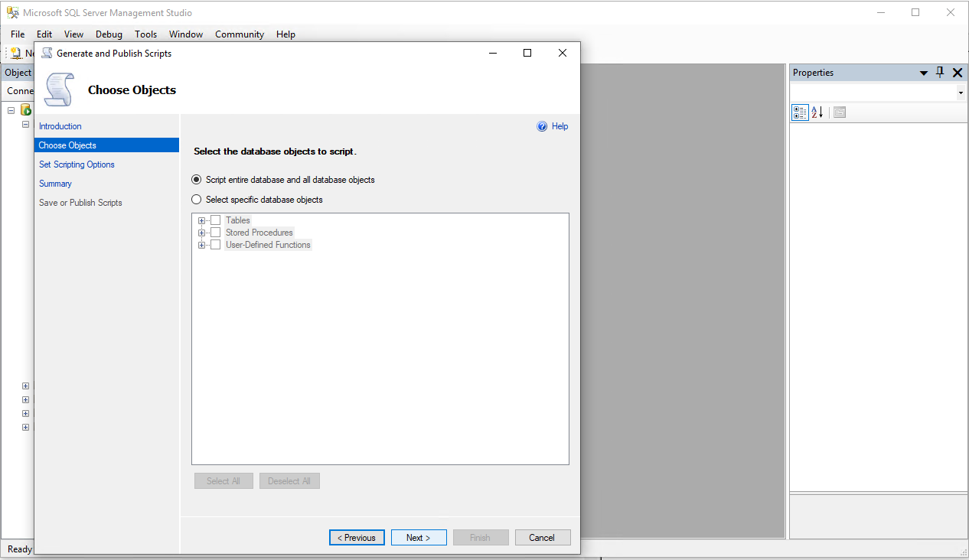The width and height of the screenshot is (969, 560).
Task: Click the Help icon in the wizard
Action: point(543,126)
